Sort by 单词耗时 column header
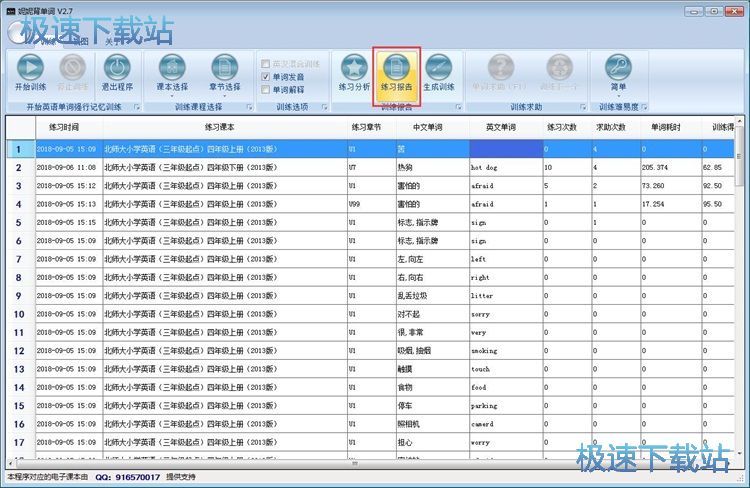This screenshot has height=488, width=750. pos(671,127)
